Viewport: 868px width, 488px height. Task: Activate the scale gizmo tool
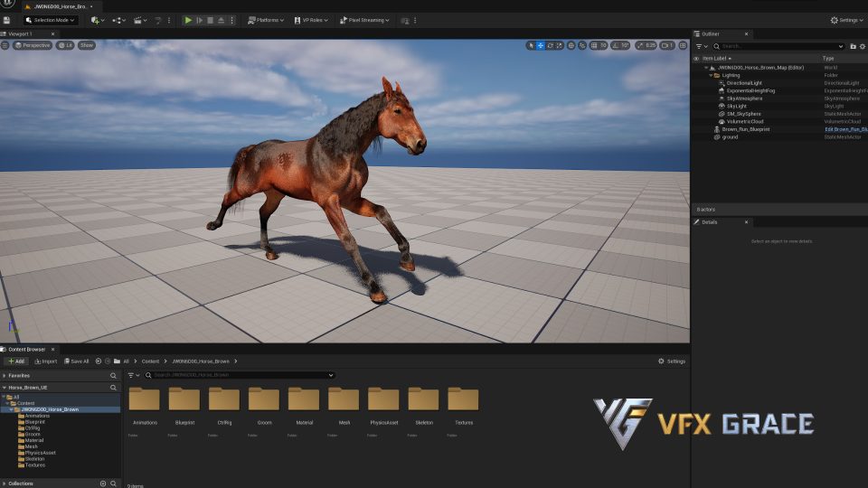click(x=560, y=45)
